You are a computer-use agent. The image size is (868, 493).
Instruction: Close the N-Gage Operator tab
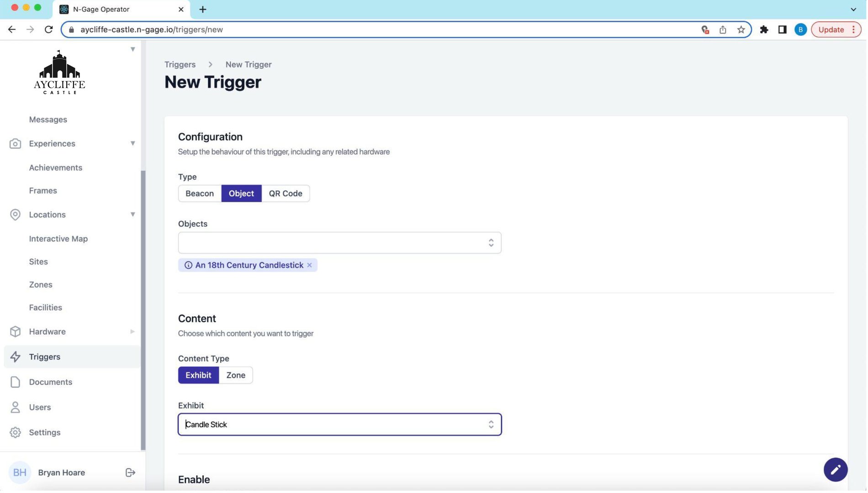click(181, 9)
